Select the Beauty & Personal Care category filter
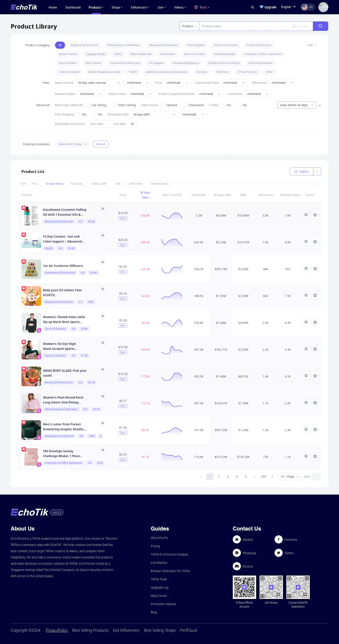This screenshot has width=339, height=644. tap(84, 45)
